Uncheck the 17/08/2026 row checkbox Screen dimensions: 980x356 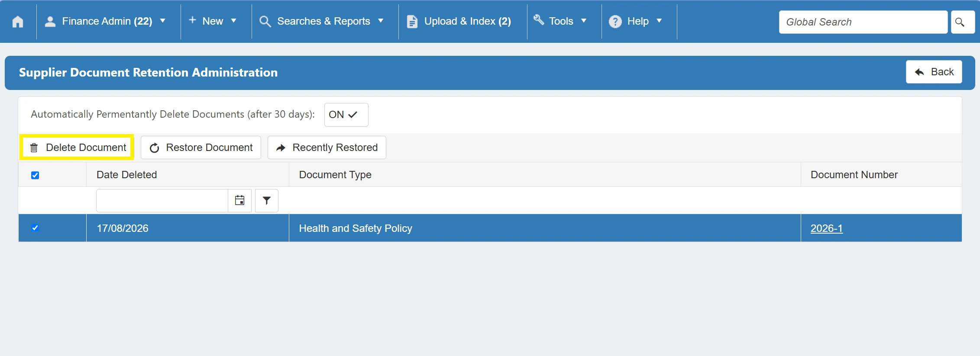click(x=35, y=228)
